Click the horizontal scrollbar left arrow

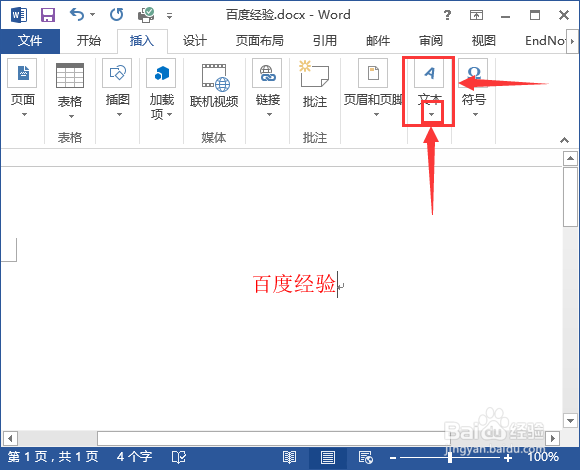tap(10, 439)
